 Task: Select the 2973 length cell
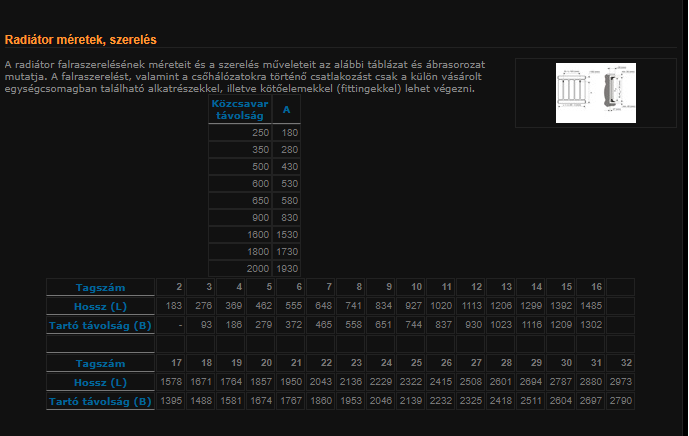click(620, 383)
